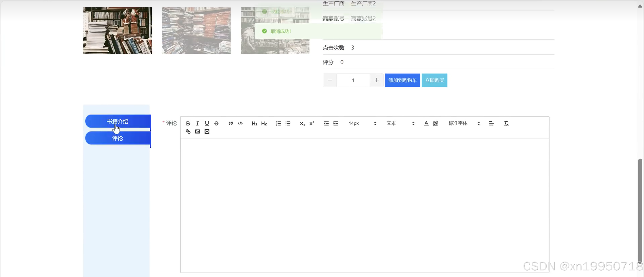Select the third bookstore thumbnail
This screenshot has height=277, width=644.
point(275,30)
